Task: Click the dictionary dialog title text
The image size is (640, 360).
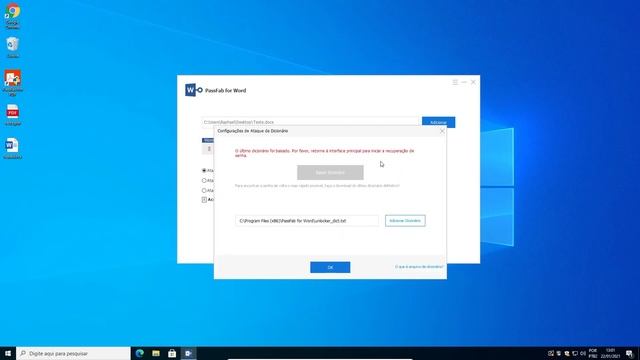Action: (253, 131)
